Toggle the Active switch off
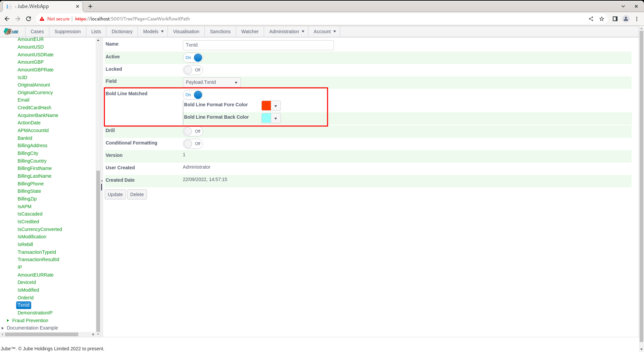The image size is (644, 352). (193, 58)
